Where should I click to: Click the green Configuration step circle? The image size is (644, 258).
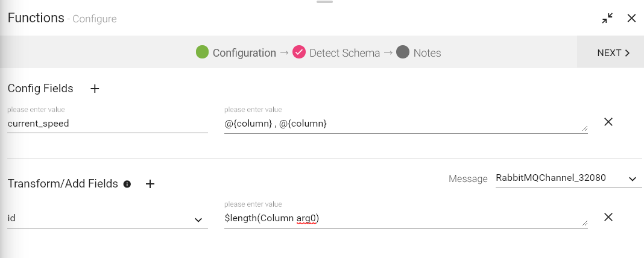click(x=203, y=52)
